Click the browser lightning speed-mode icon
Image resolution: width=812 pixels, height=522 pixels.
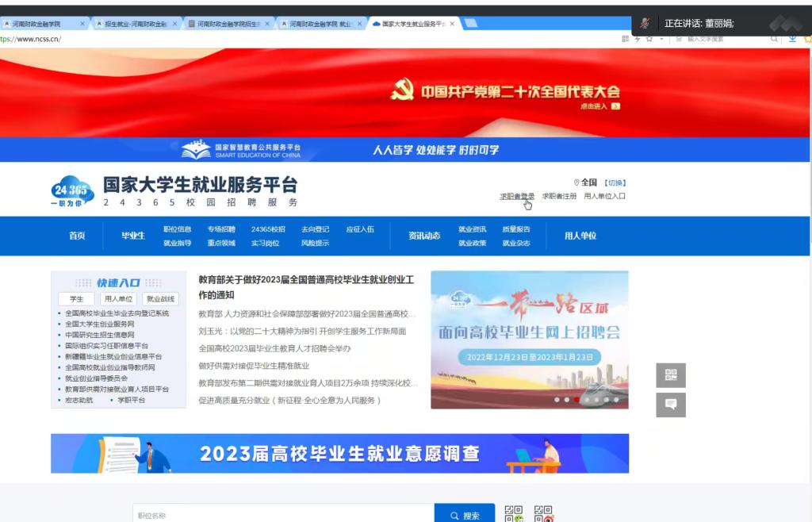(638, 39)
